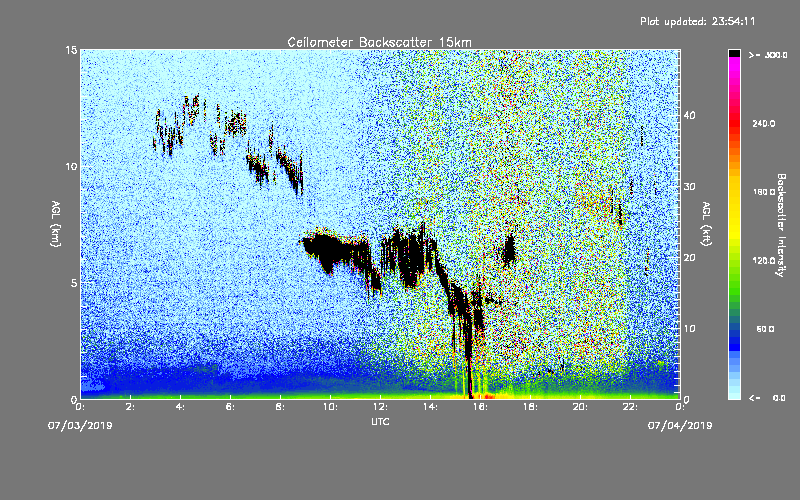Click the "07/03/2019" start date
Image resolution: width=800 pixels, height=500 pixels.
coord(80,426)
